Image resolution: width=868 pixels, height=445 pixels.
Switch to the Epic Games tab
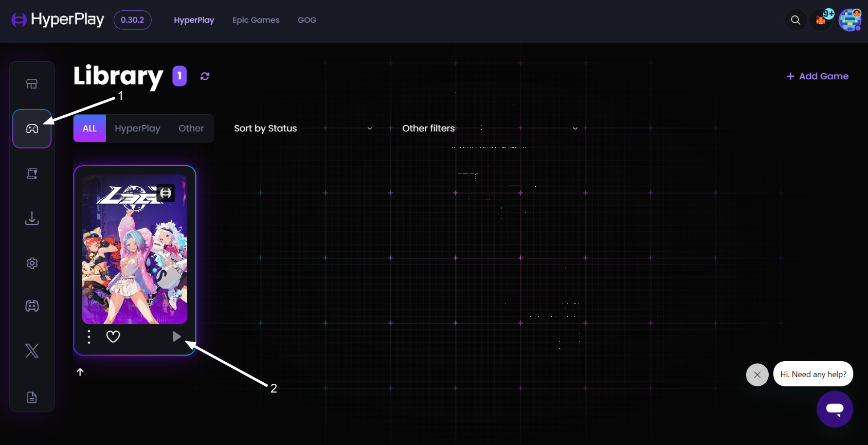pos(256,20)
